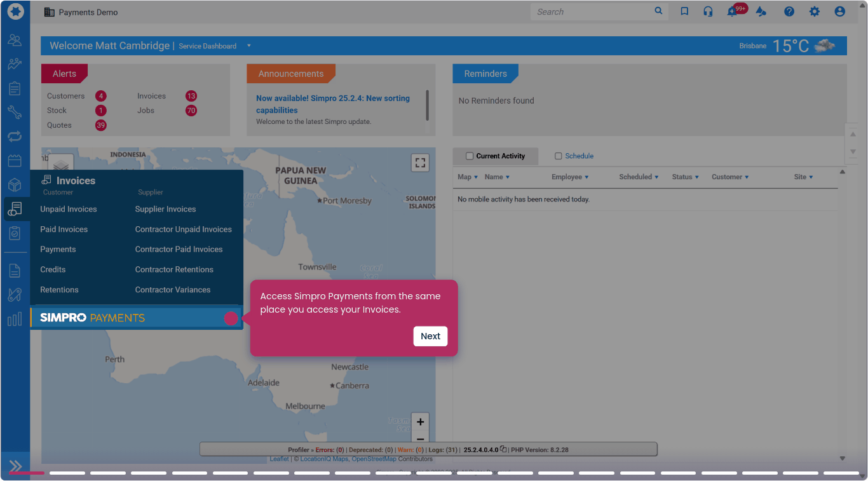This screenshot has height=481, width=868.
Task: Open Contractor Retentions menu item
Action: [x=174, y=269]
